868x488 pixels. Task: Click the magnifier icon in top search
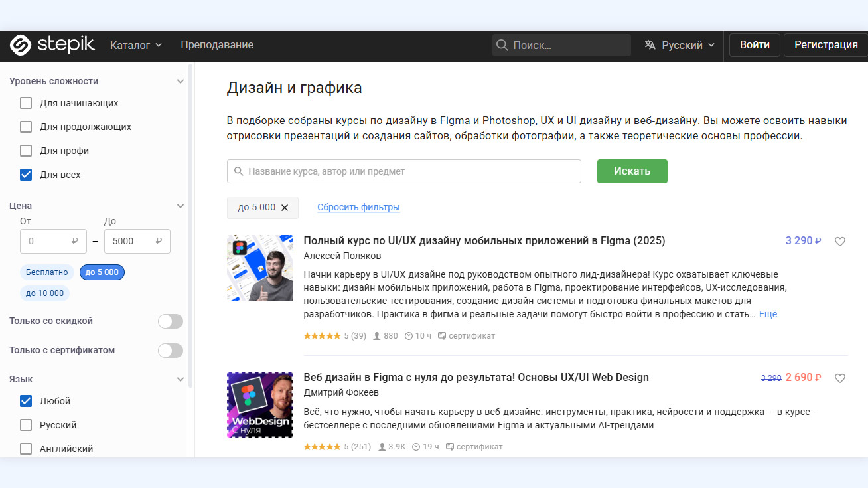click(503, 45)
